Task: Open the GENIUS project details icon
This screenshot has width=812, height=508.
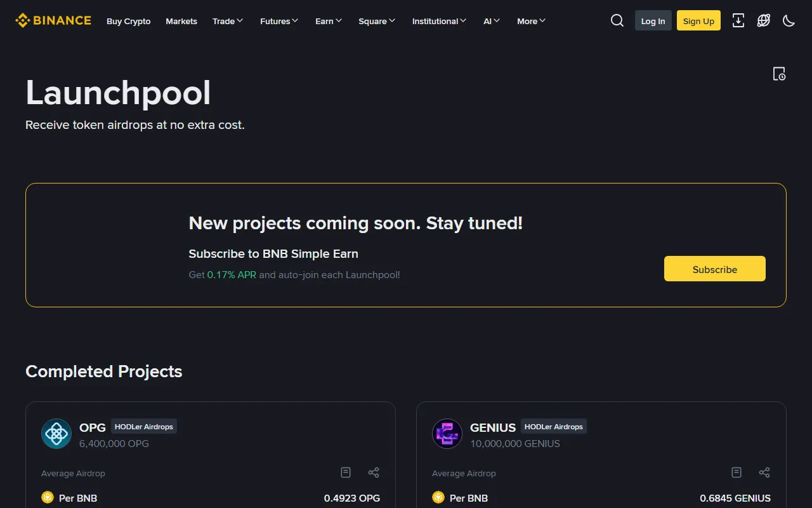Action: 737,472
